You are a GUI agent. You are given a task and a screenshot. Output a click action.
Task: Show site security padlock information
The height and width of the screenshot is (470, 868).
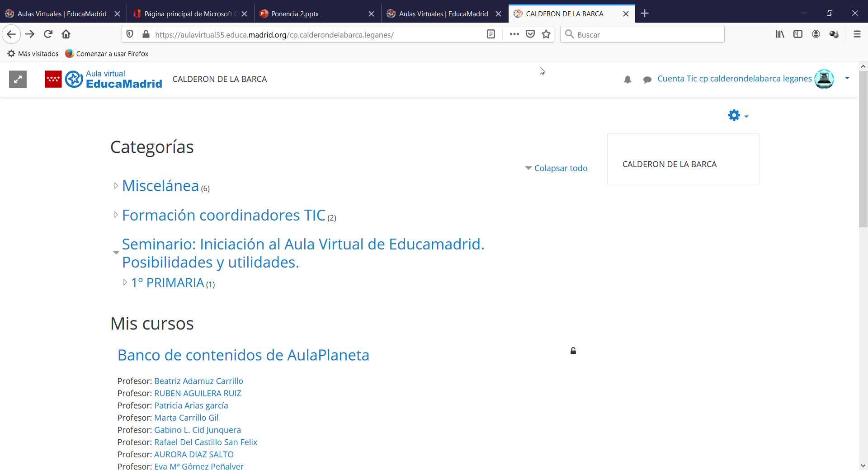coord(146,34)
